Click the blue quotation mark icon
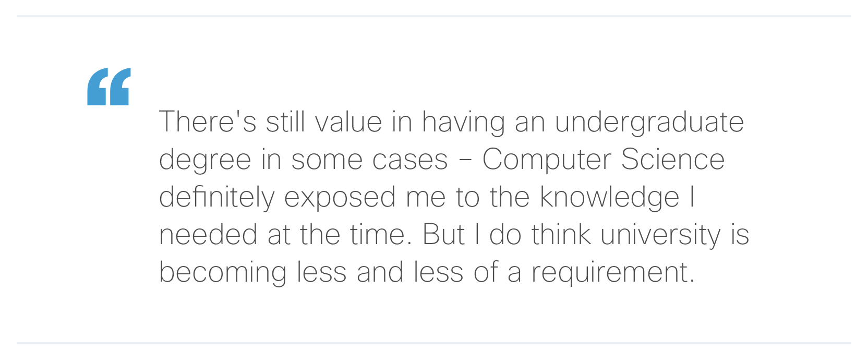This screenshot has height=363, width=868. point(108,87)
